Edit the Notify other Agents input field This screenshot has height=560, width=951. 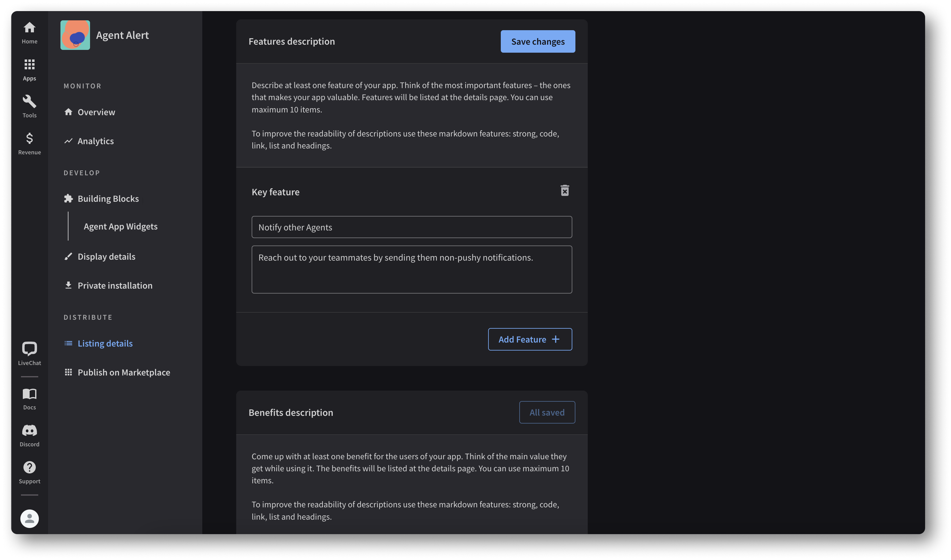411,227
